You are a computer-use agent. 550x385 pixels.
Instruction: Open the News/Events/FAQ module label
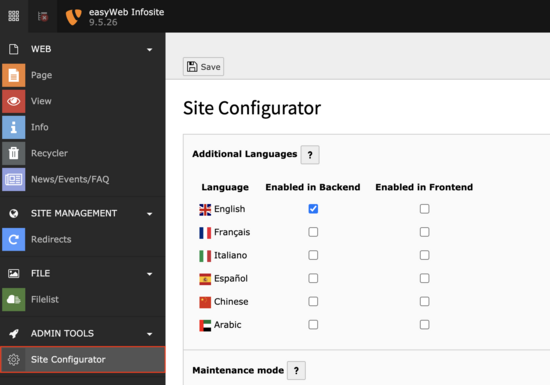click(x=70, y=180)
